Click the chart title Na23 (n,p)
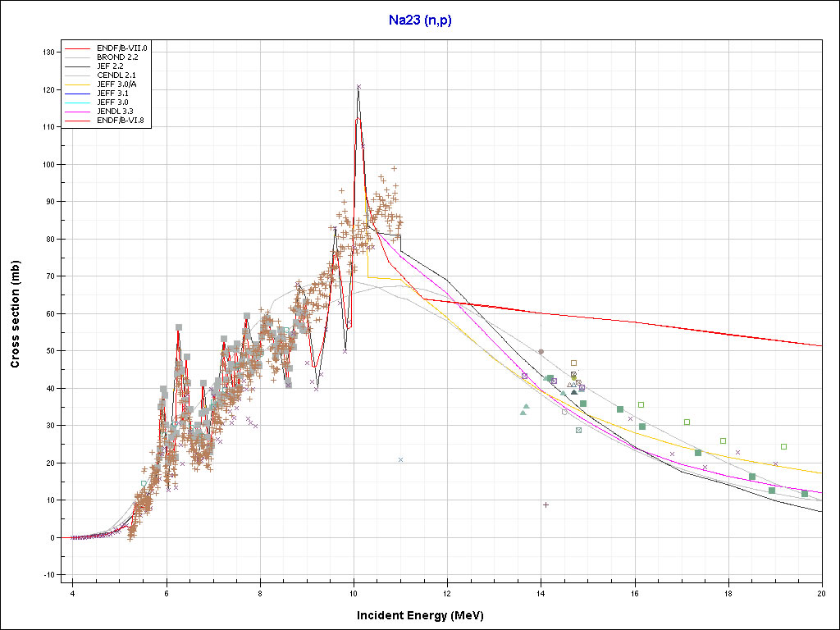This screenshot has width=840, height=630. 419,21
